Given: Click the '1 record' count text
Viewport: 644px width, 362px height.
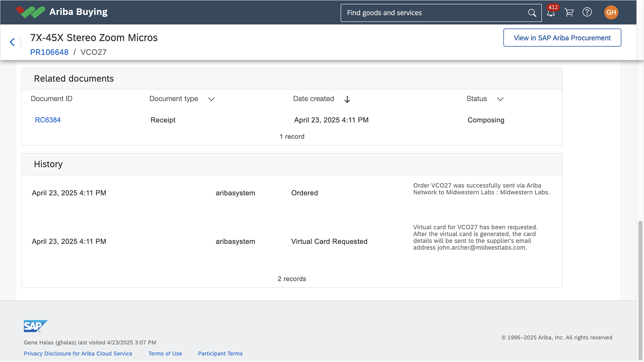Looking at the screenshot, I should [292, 136].
